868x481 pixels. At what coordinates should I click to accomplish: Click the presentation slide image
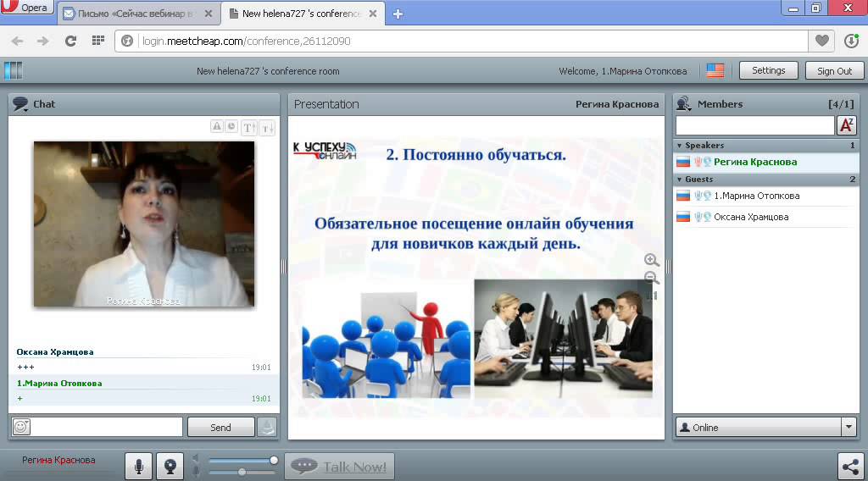[476, 276]
